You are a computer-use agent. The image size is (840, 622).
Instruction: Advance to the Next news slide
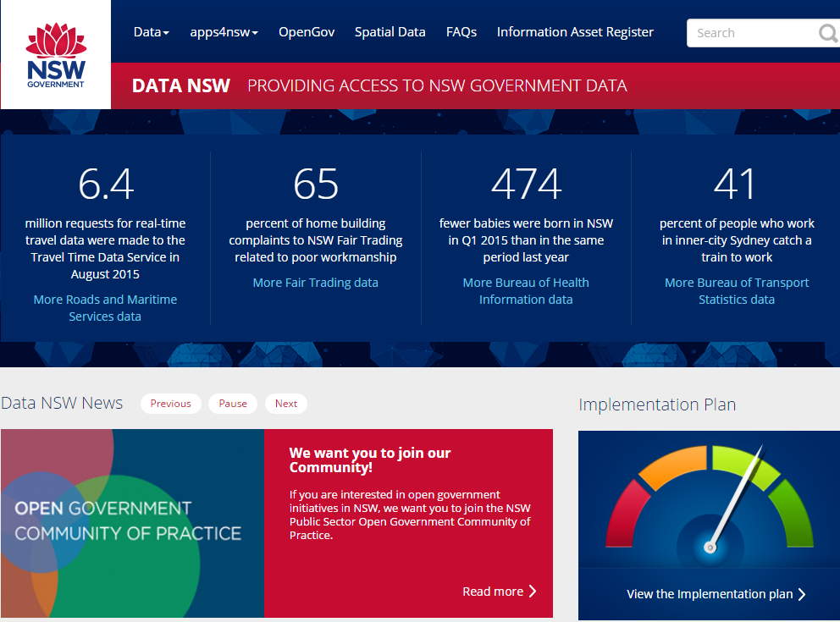(286, 404)
